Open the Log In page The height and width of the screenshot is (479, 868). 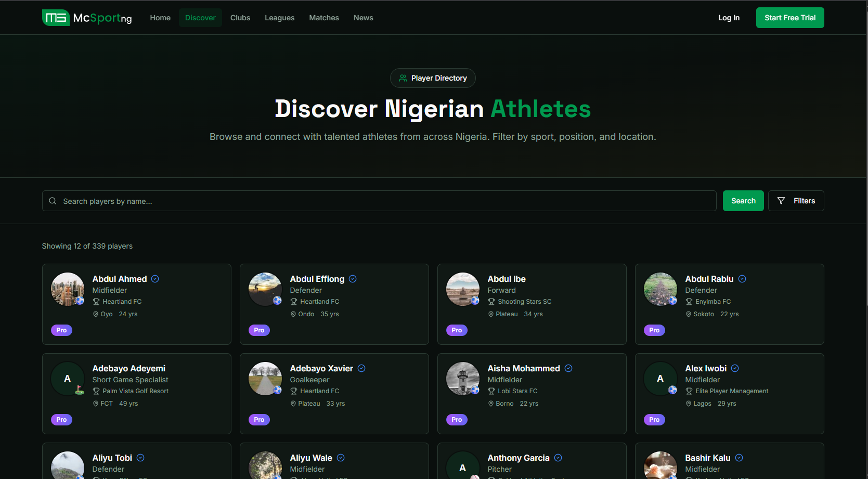point(728,17)
